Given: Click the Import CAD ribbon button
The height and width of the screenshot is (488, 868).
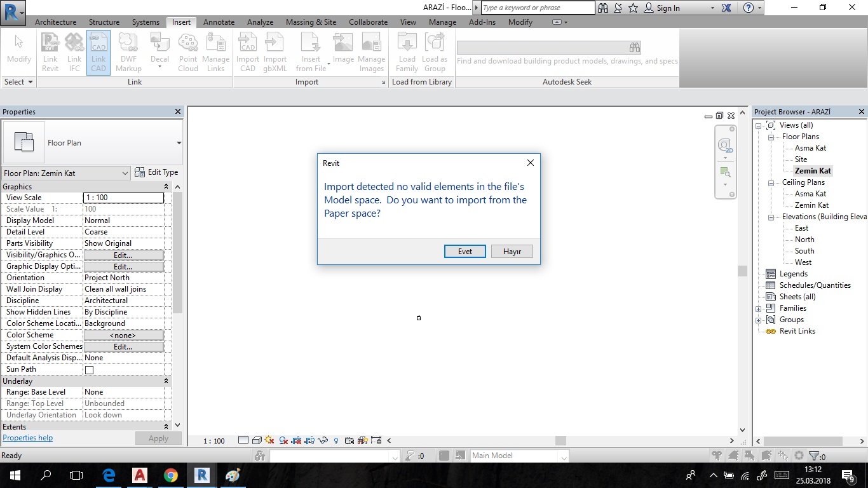Looking at the screenshot, I should (x=248, y=53).
